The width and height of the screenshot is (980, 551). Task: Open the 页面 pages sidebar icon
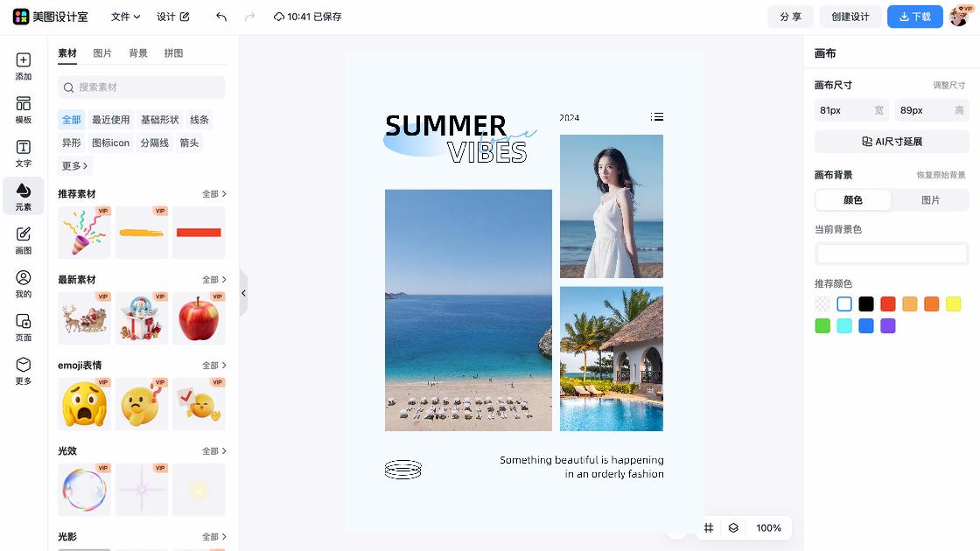point(23,327)
